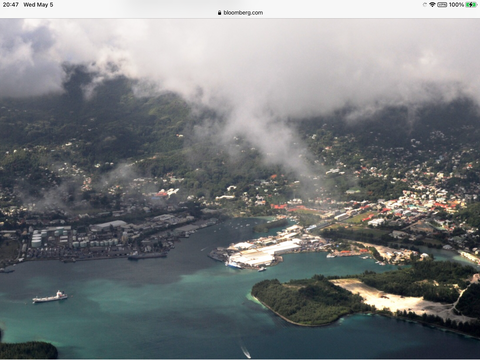Click the padlock icon beside bloomberg.com

[219, 13]
